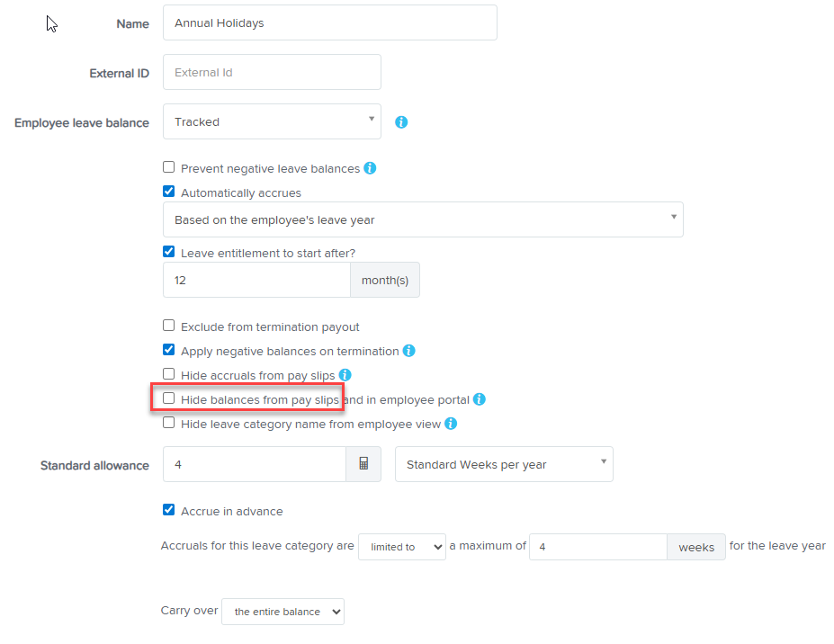This screenshot has width=834, height=644.
Task: Open Standard Weeks per year dropdown
Action: pos(504,464)
